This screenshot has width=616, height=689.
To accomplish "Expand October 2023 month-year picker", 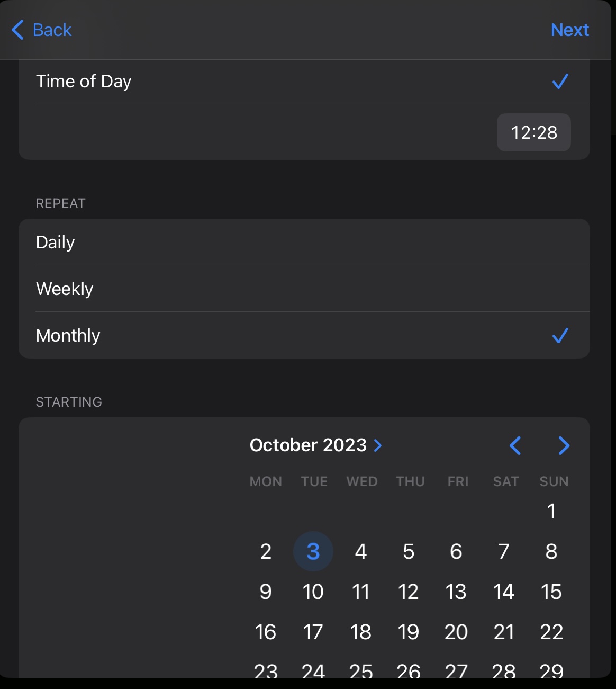I will (x=316, y=445).
